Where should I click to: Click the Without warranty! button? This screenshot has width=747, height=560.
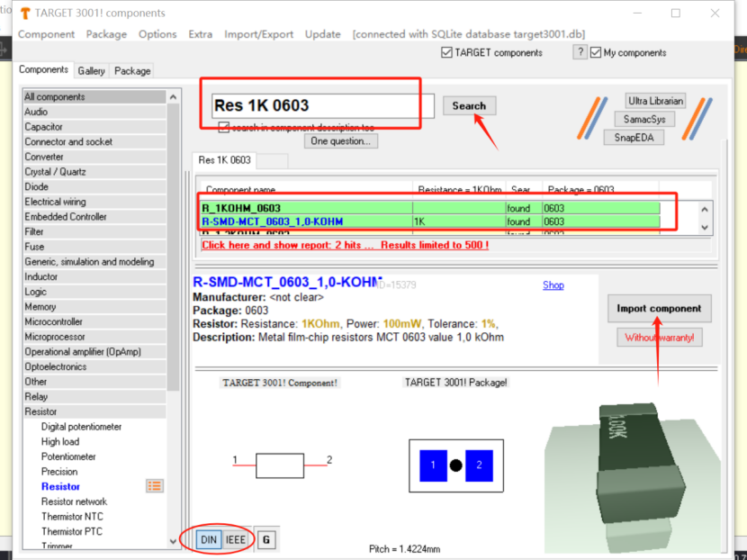coord(660,338)
